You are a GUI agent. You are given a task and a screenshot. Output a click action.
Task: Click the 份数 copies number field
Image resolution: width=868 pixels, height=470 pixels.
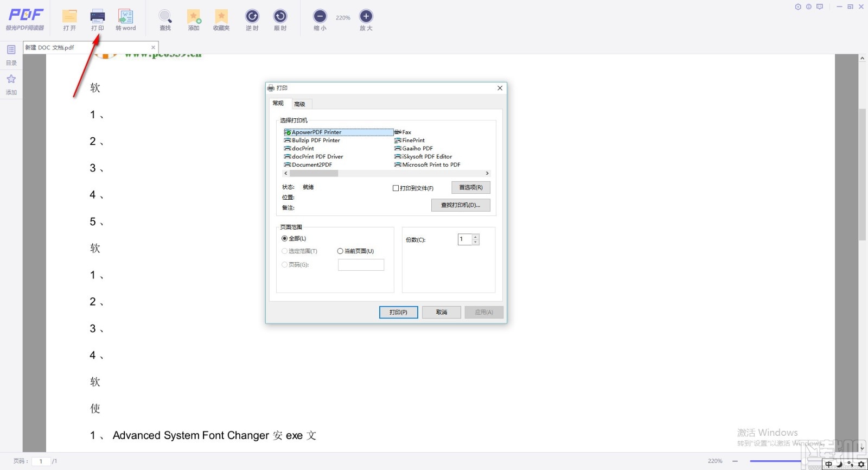click(465, 239)
